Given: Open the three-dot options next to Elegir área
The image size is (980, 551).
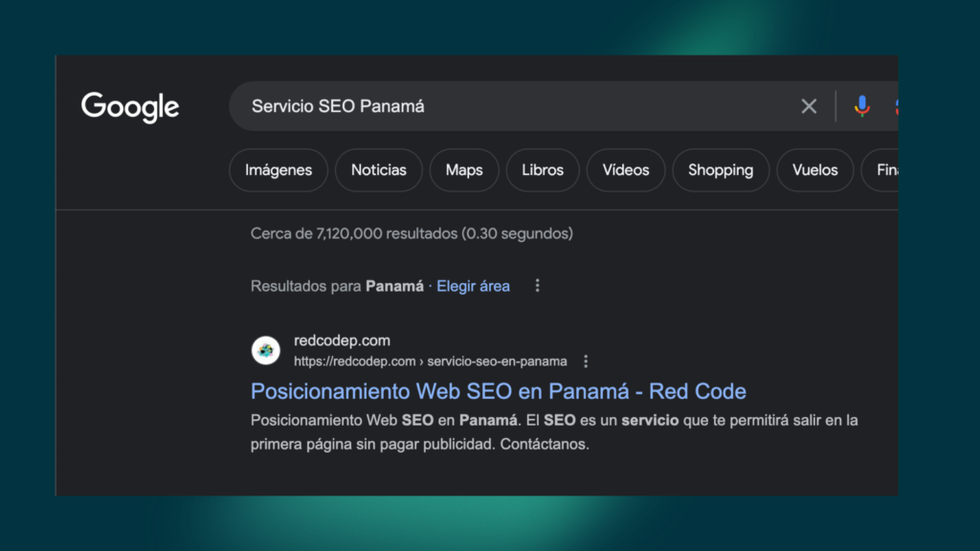Looking at the screenshot, I should 537,285.
